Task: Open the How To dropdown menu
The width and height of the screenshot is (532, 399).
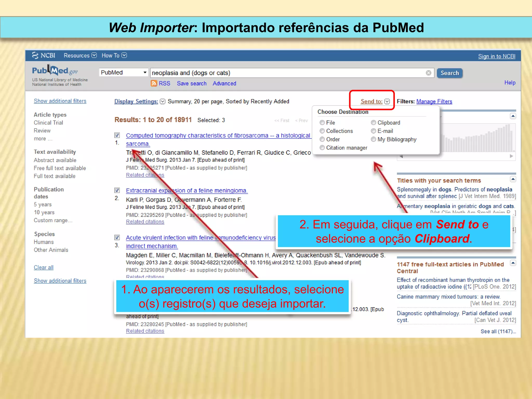Action: pos(114,55)
